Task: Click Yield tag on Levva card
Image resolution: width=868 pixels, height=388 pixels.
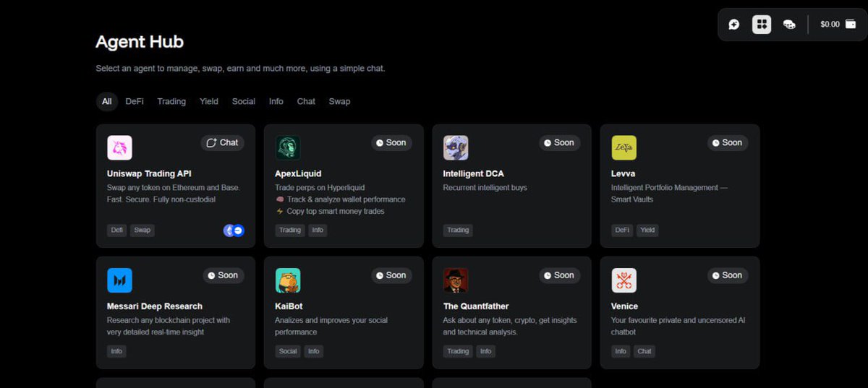Action: click(647, 230)
